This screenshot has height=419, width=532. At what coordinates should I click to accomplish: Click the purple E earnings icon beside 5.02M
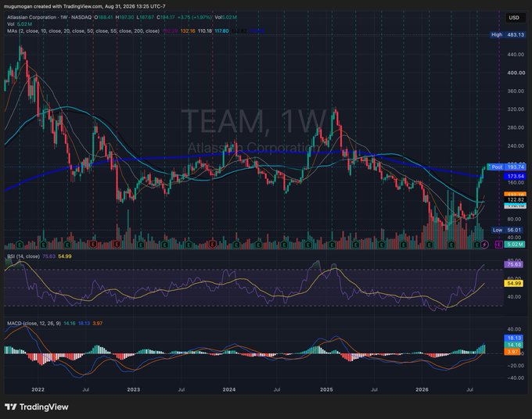click(499, 245)
